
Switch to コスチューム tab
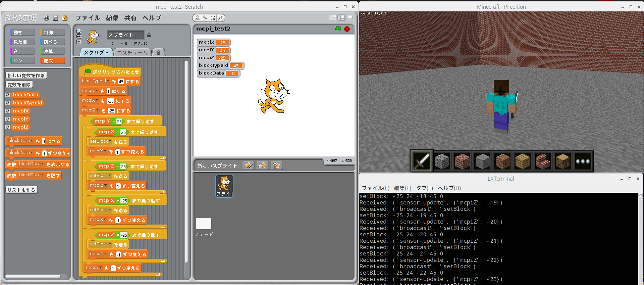[x=132, y=52]
